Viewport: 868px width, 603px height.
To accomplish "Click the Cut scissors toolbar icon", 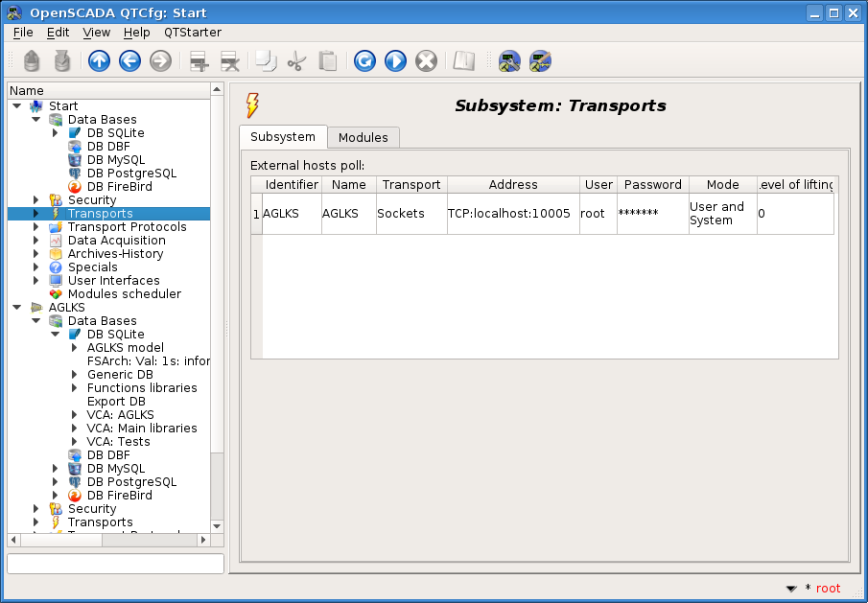I will point(296,60).
